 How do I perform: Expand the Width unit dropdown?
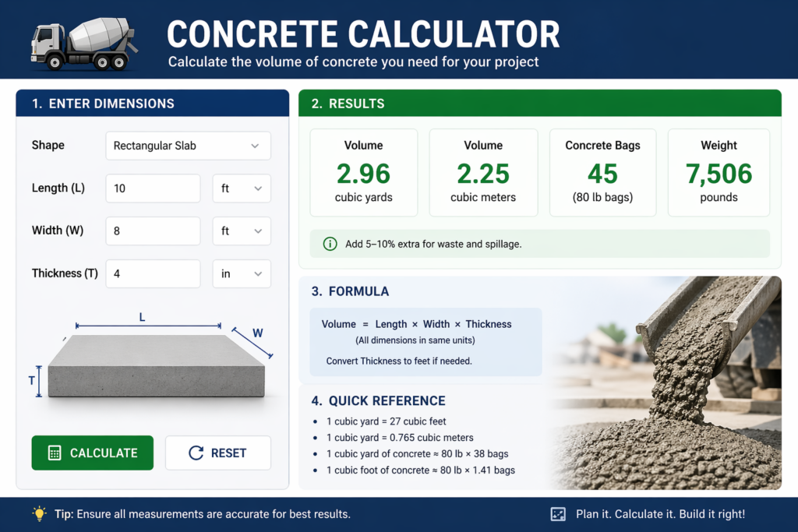[x=242, y=231]
